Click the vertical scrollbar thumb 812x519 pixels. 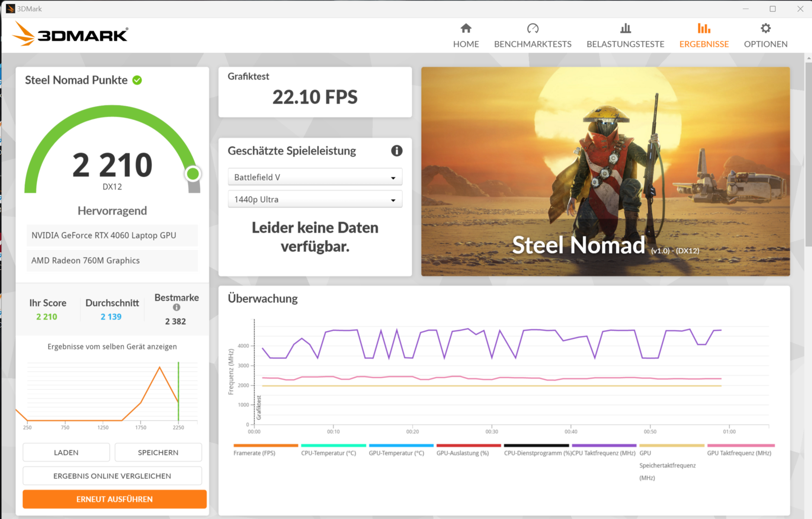coord(808,154)
